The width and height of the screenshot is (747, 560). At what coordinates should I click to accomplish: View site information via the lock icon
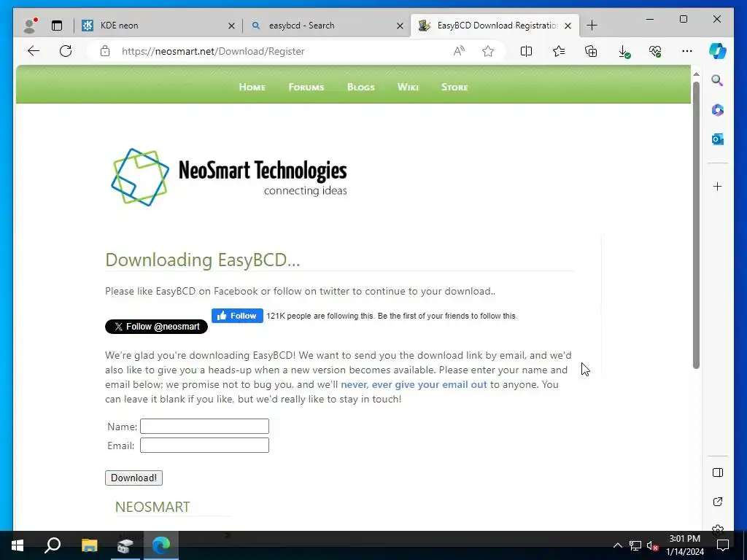point(105,51)
